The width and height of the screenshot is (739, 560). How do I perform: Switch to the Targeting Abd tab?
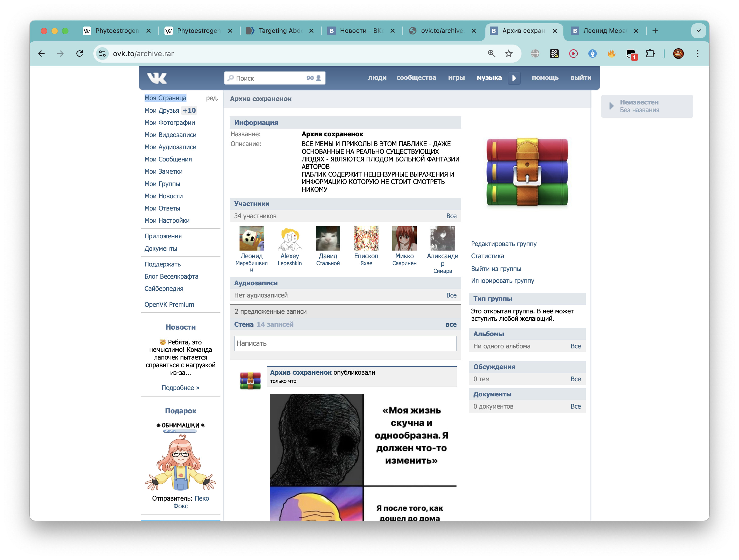(x=280, y=31)
